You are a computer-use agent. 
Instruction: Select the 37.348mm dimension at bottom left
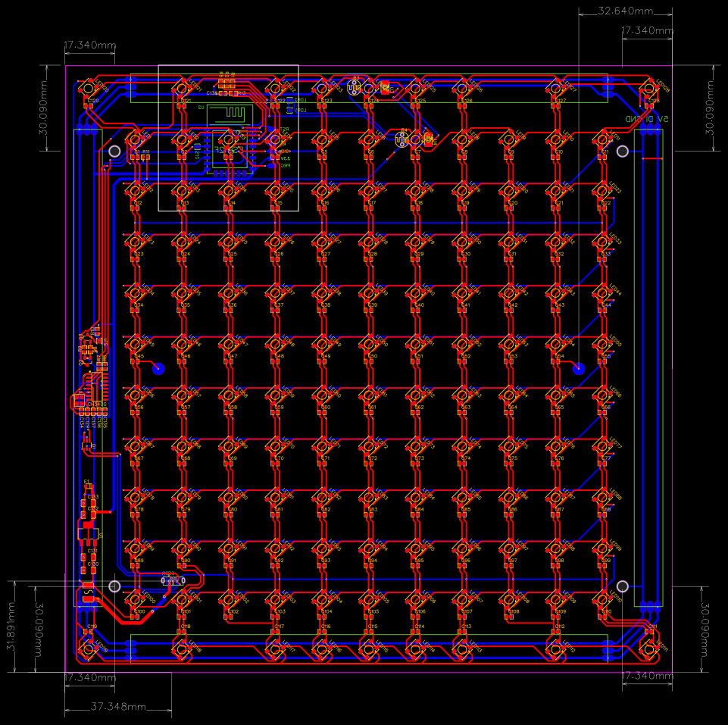click(118, 708)
